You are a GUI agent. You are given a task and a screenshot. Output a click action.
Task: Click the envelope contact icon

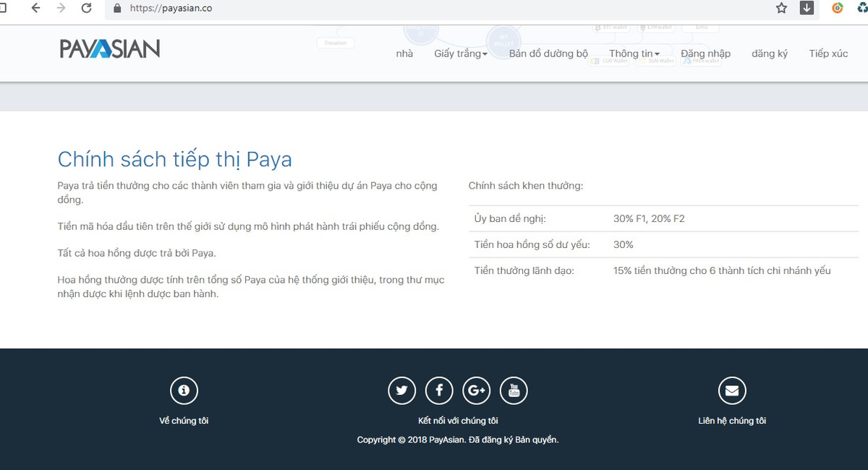tap(732, 390)
